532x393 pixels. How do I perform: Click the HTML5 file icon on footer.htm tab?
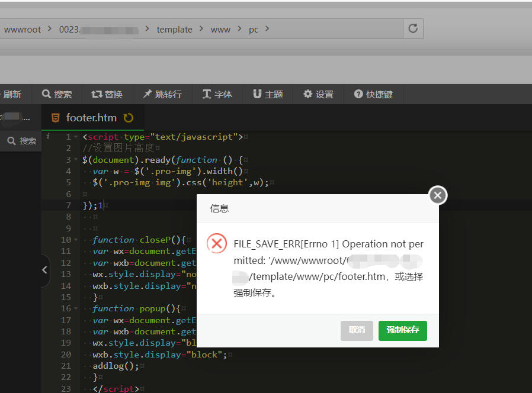[55, 118]
